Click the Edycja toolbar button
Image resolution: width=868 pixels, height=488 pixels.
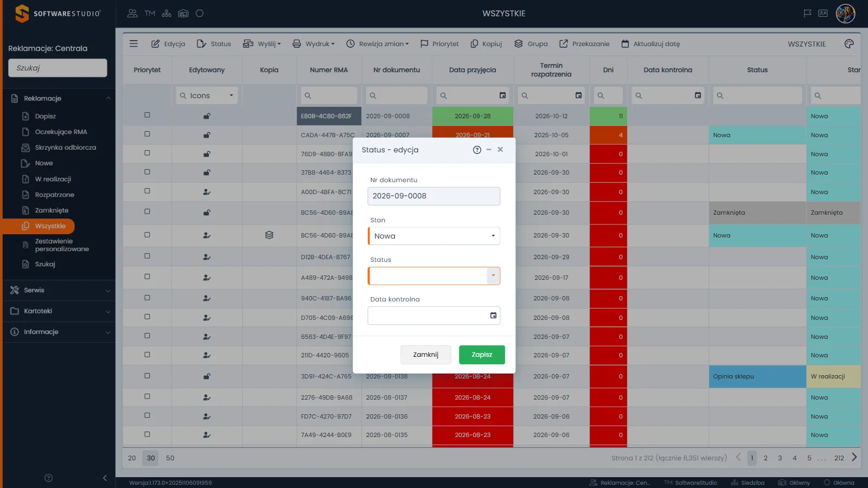pos(168,44)
